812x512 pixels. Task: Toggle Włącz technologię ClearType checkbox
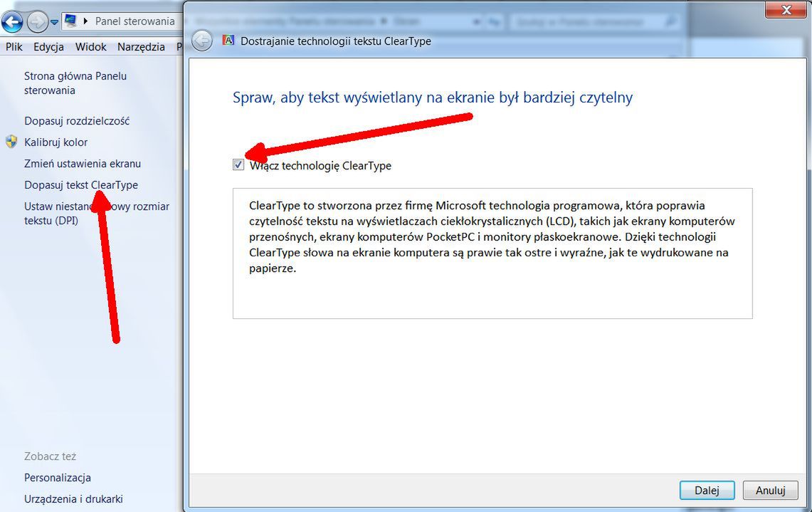238,164
